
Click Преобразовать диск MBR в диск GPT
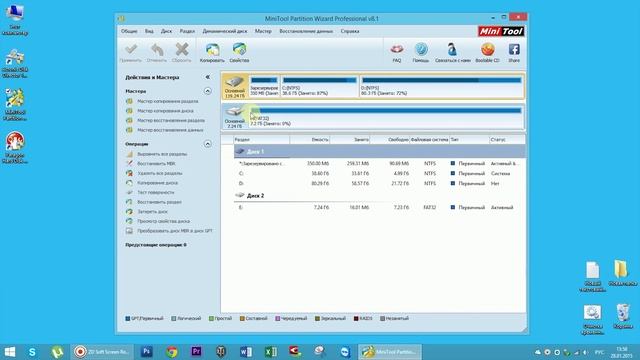(x=175, y=231)
